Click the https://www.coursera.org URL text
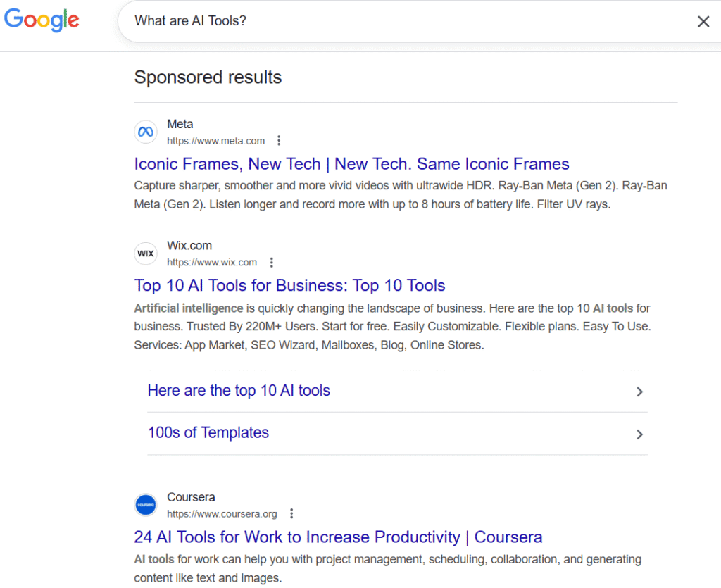Image resolution: width=721 pixels, height=588 pixels. click(222, 514)
